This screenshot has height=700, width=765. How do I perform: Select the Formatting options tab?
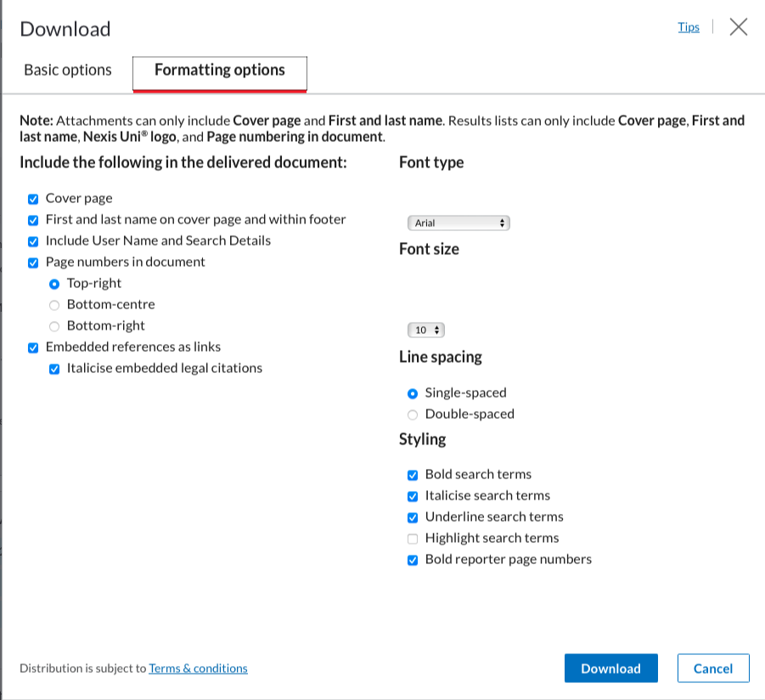[x=220, y=71]
